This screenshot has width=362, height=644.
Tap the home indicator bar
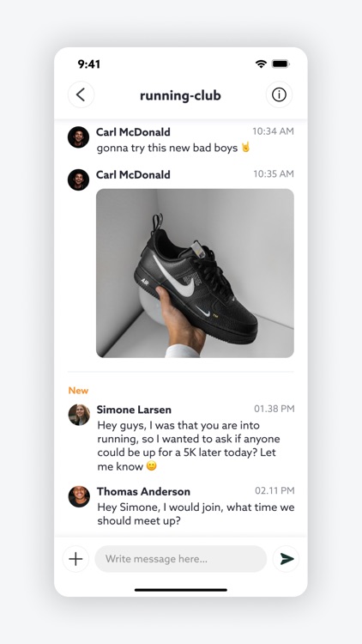[x=181, y=590]
